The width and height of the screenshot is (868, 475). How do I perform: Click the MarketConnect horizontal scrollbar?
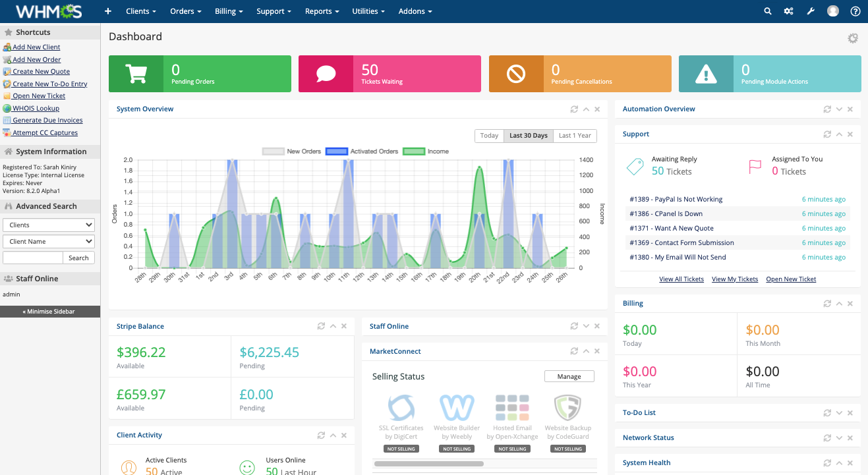(x=428, y=464)
